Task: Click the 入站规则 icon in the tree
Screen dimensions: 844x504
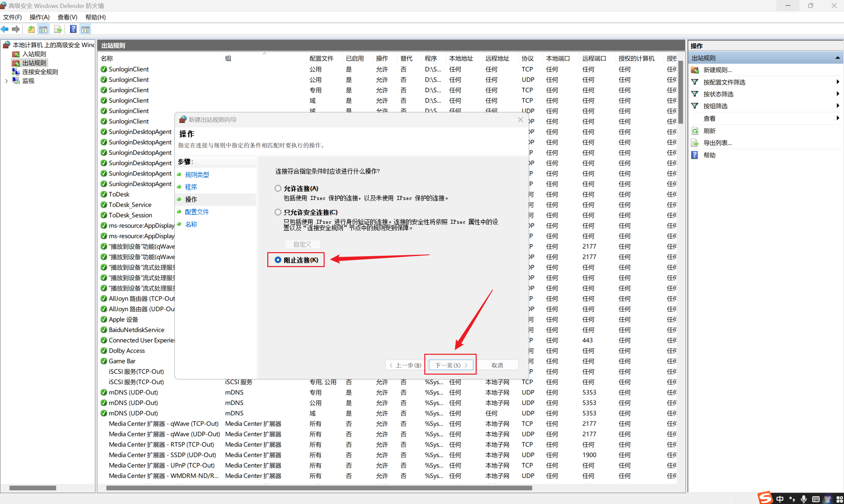Action: [x=16, y=54]
